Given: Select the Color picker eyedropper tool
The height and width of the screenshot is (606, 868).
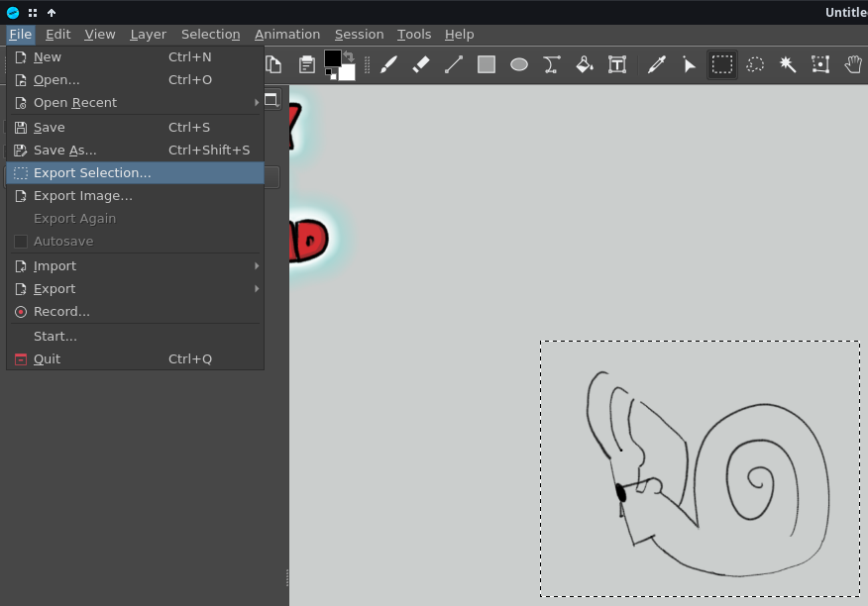Looking at the screenshot, I should 657,65.
